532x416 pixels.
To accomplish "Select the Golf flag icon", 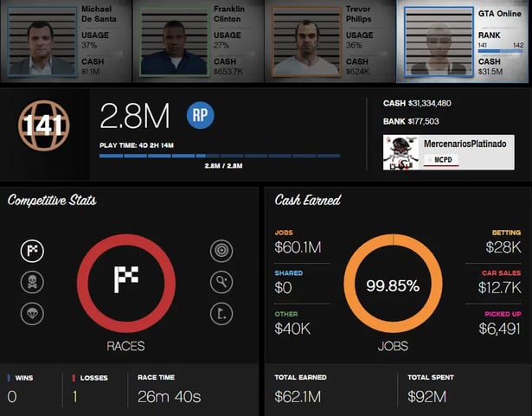I will pyautogui.click(x=221, y=313).
